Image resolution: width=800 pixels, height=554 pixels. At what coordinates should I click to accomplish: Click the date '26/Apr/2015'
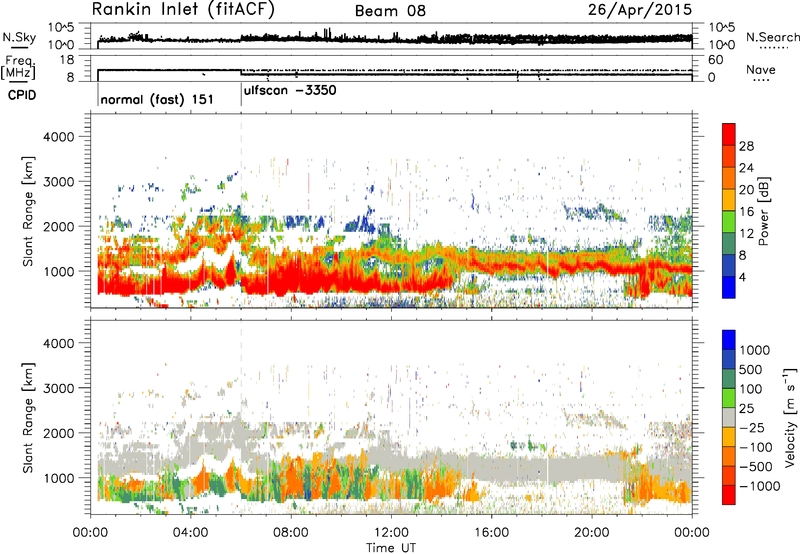click(640, 10)
